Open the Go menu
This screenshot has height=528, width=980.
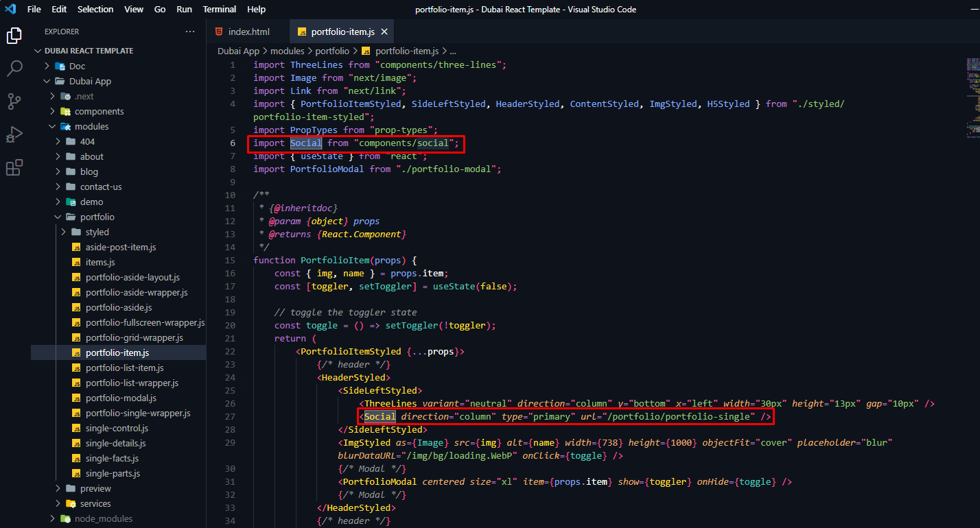(160, 9)
